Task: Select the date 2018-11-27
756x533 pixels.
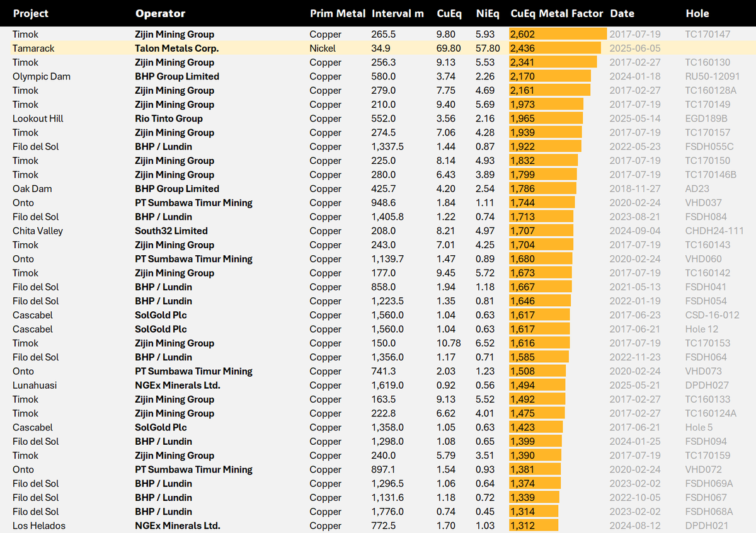Action: coord(635,188)
